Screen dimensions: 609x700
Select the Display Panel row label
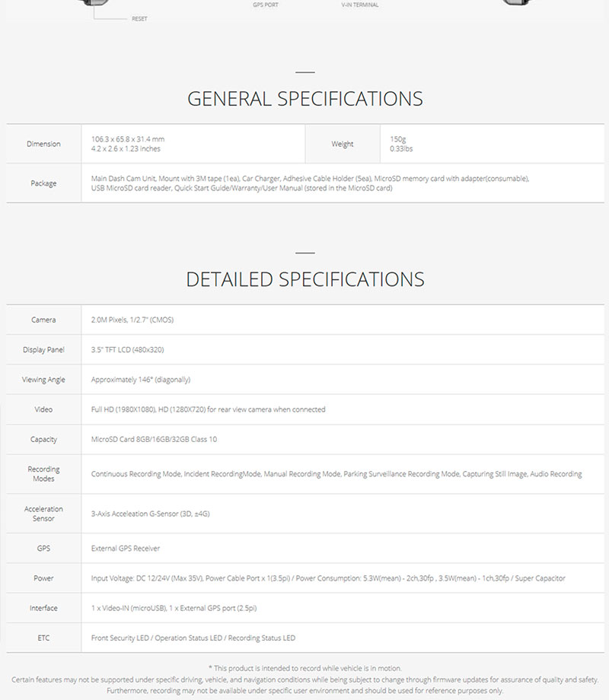click(x=43, y=350)
